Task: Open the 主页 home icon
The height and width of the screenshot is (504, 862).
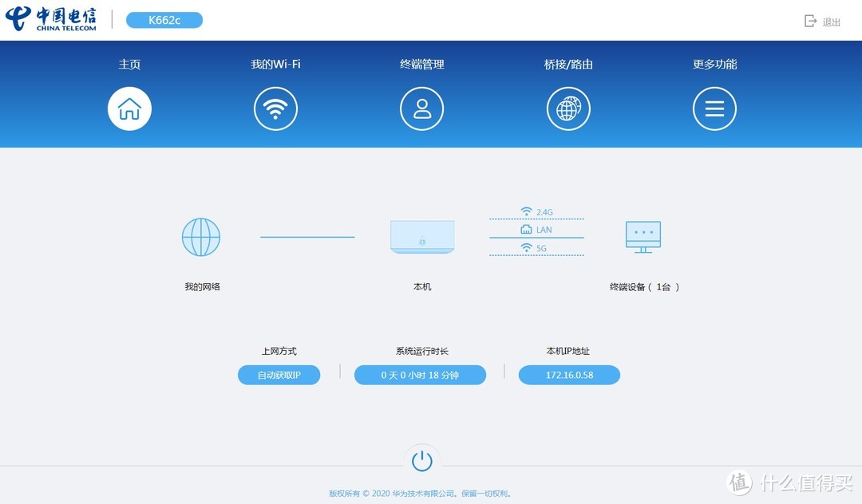Action: tap(129, 108)
